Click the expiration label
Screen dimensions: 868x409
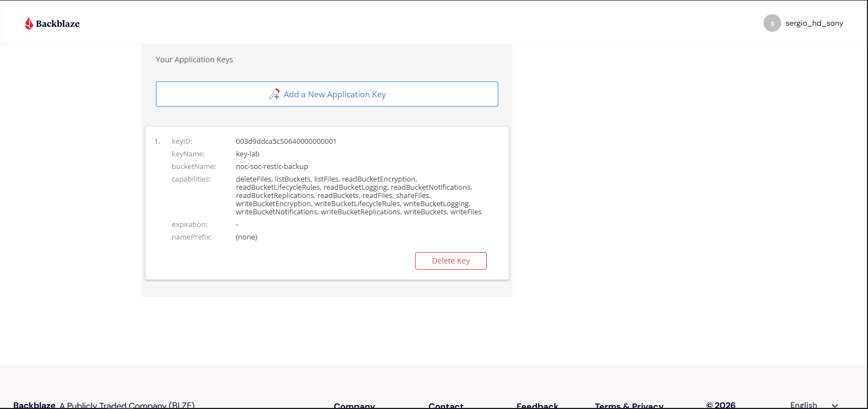[189, 224]
